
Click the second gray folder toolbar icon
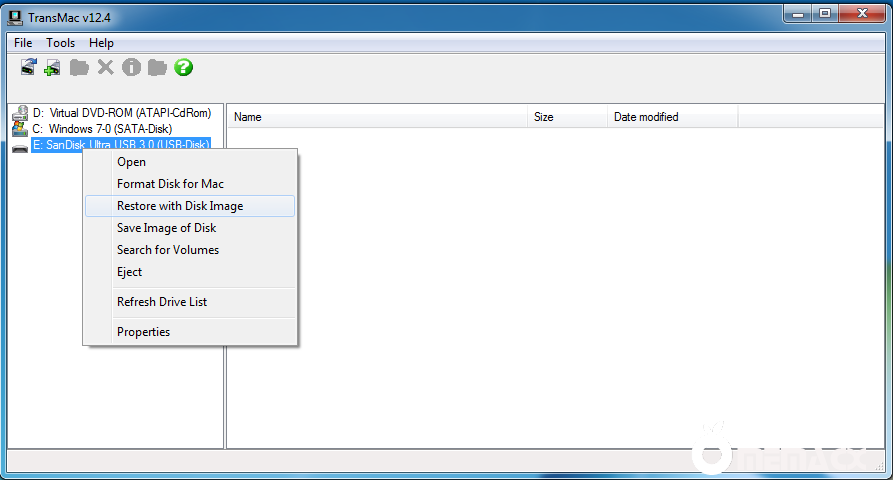pos(157,67)
